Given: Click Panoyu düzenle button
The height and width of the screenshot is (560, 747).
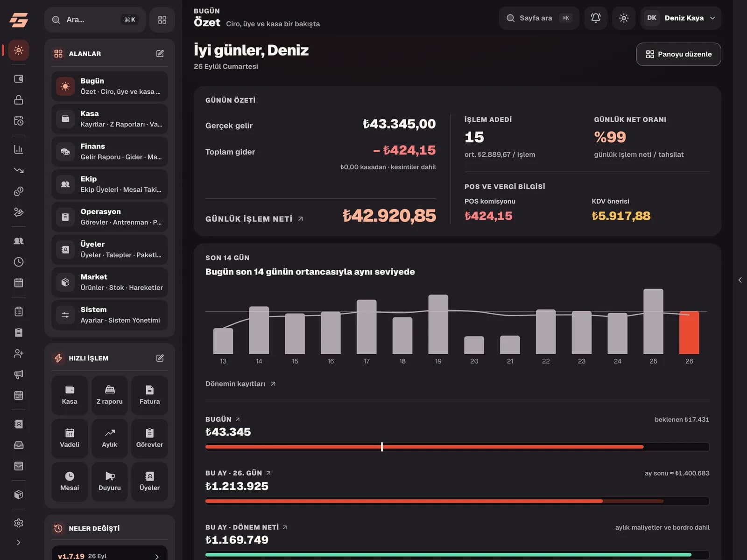Looking at the screenshot, I should point(678,54).
